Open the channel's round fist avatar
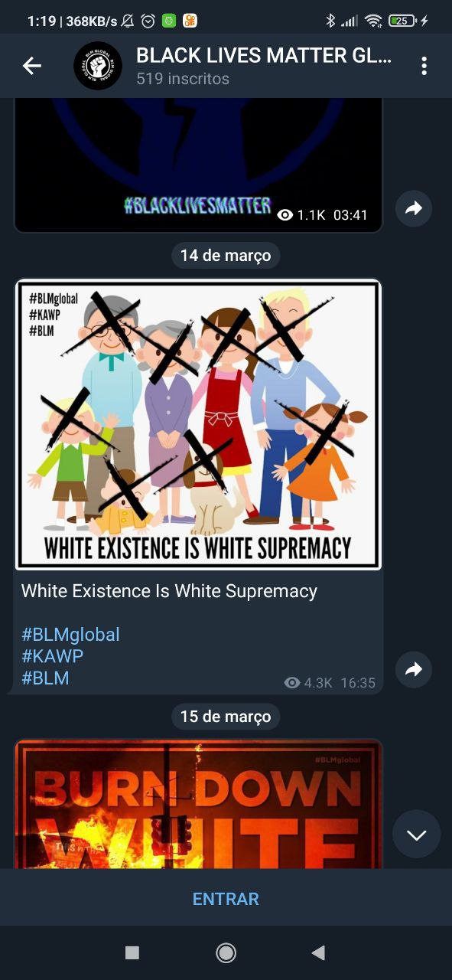The width and height of the screenshot is (452, 980). [98, 66]
